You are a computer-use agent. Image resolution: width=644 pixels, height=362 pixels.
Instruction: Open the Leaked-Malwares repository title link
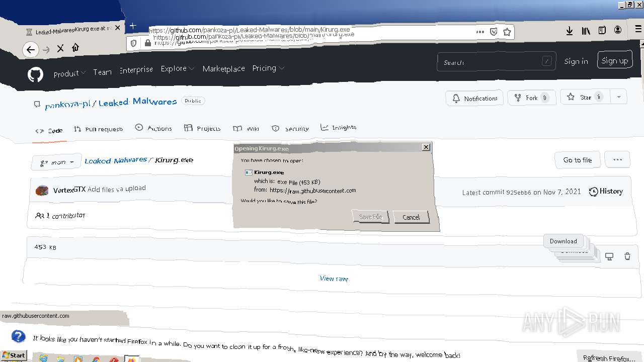click(137, 102)
